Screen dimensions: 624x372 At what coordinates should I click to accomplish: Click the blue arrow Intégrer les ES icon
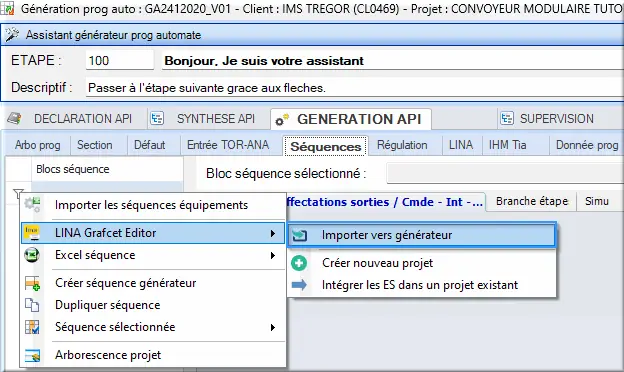(299, 285)
